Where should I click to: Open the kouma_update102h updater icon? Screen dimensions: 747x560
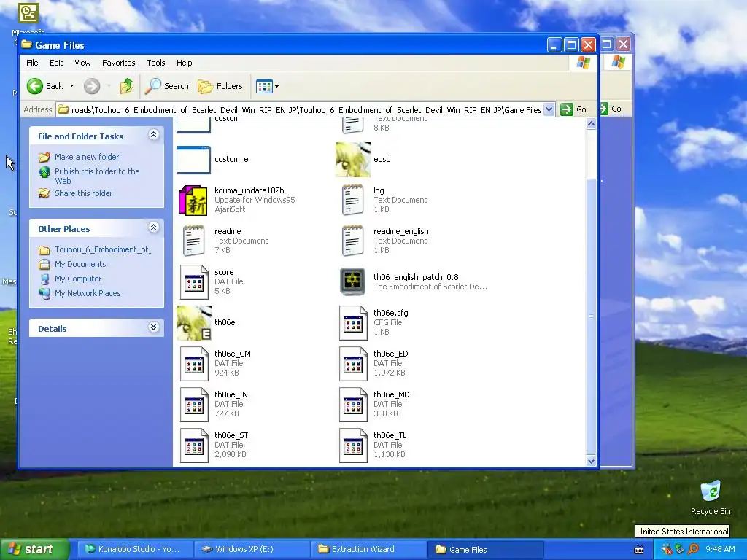click(x=193, y=200)
